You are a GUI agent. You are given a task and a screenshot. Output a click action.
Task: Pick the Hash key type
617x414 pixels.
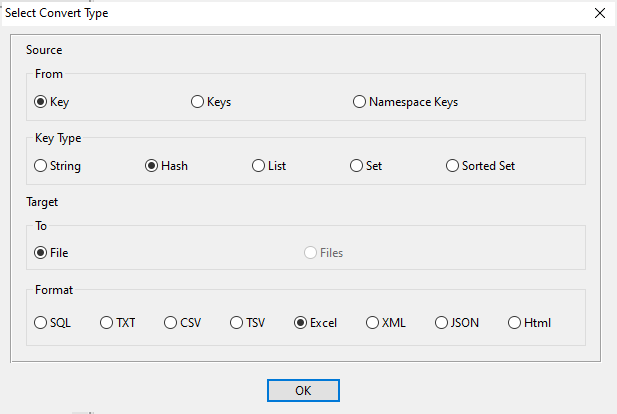pyautogui.click(x=152, y=166)
